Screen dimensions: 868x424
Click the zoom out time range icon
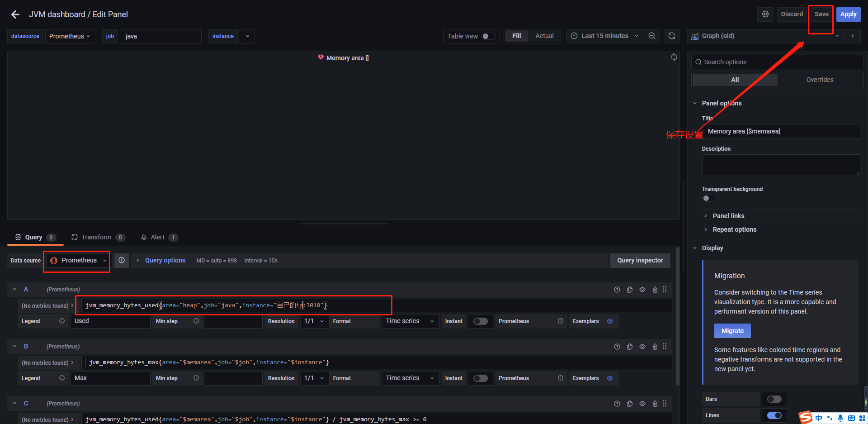[x=652, y=36]
